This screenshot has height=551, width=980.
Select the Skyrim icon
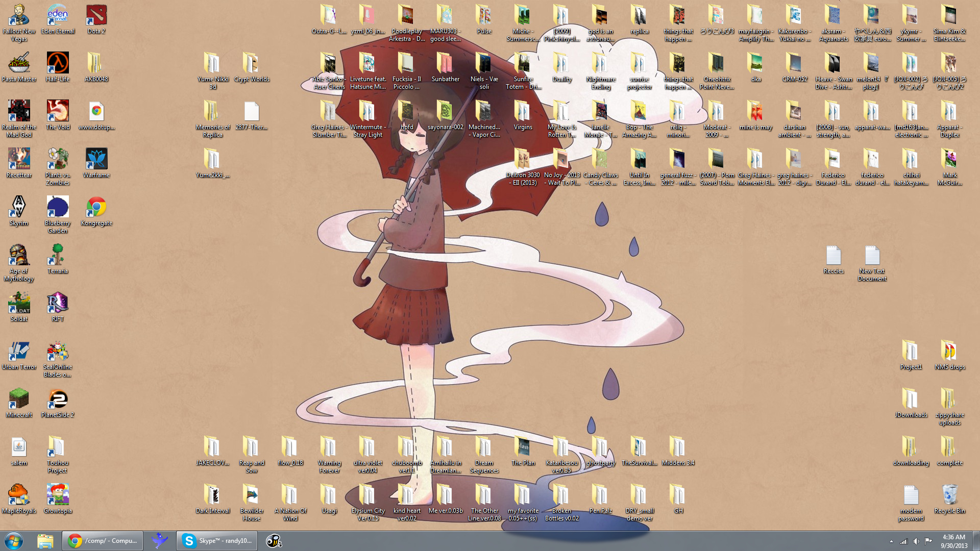[x=19, y=211]
